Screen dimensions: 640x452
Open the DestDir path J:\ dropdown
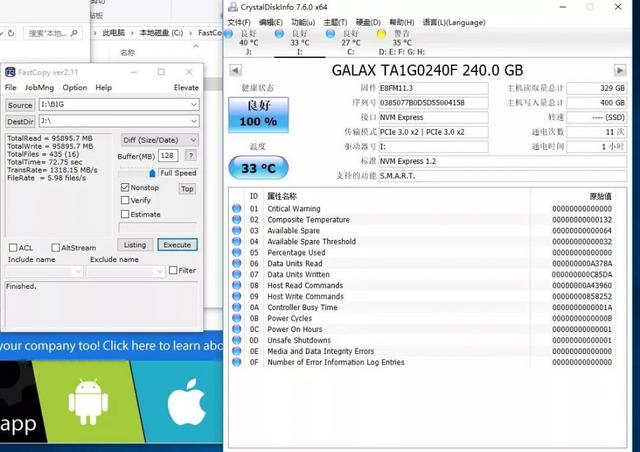click(194, 121)
